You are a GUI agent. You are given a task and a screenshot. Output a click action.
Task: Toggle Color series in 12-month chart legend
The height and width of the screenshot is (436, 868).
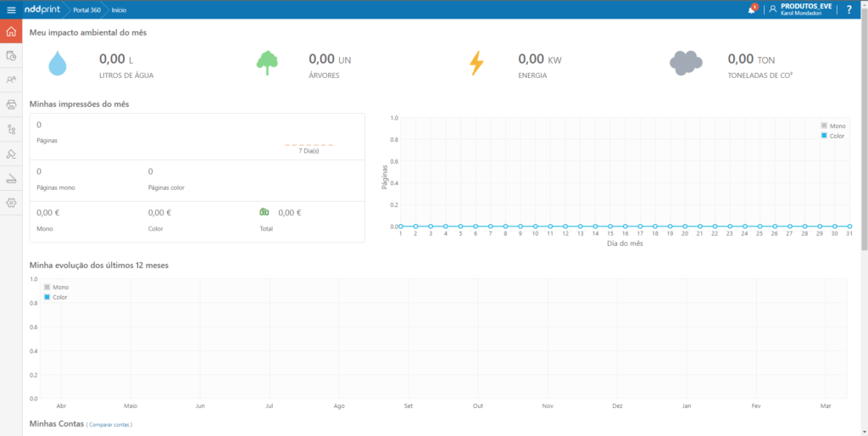56,298
